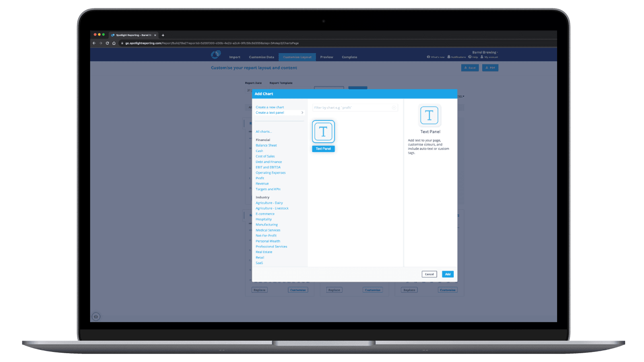Open My account in header

pyautogui.click(x=489, y=57)
